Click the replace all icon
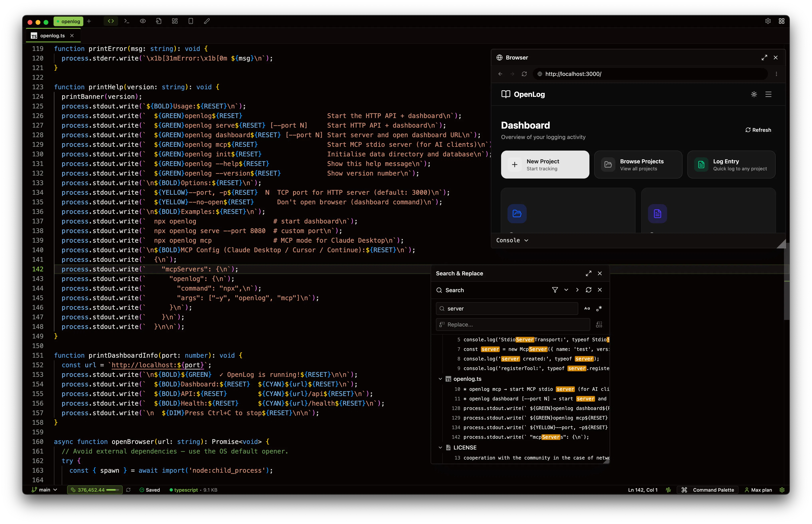The image size is (812, 524). click(x=599, y=325)
